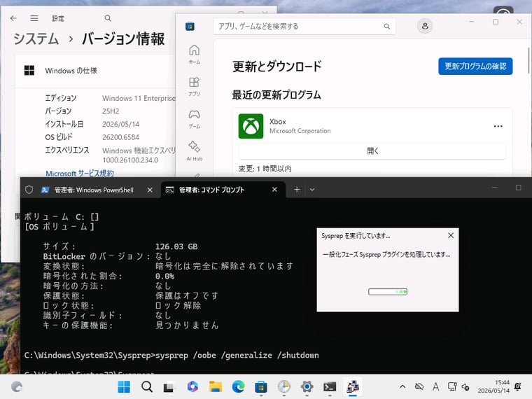Click the cloud sync off tray icon

coord(419,386)
